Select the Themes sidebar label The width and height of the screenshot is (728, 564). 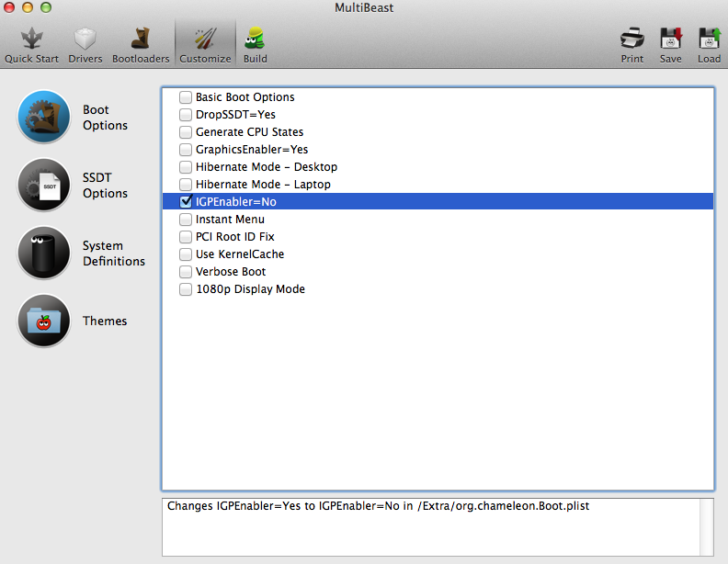point(105,321)
